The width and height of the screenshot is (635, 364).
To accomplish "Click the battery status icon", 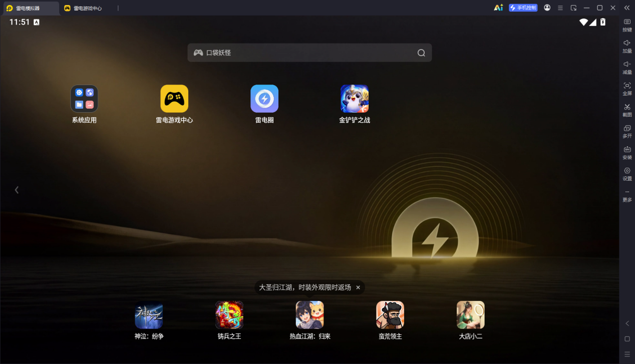I will 603,22.
